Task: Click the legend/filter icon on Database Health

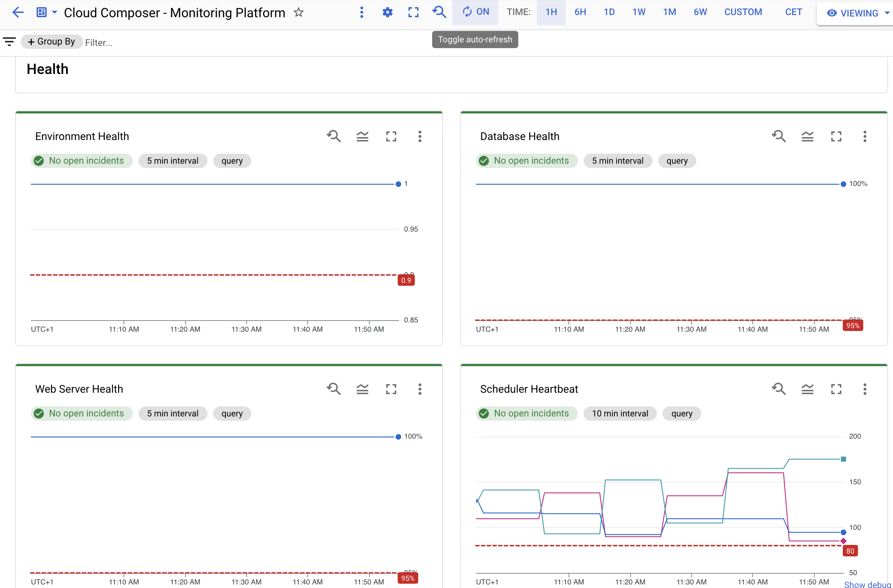Action: coord(808,136)
